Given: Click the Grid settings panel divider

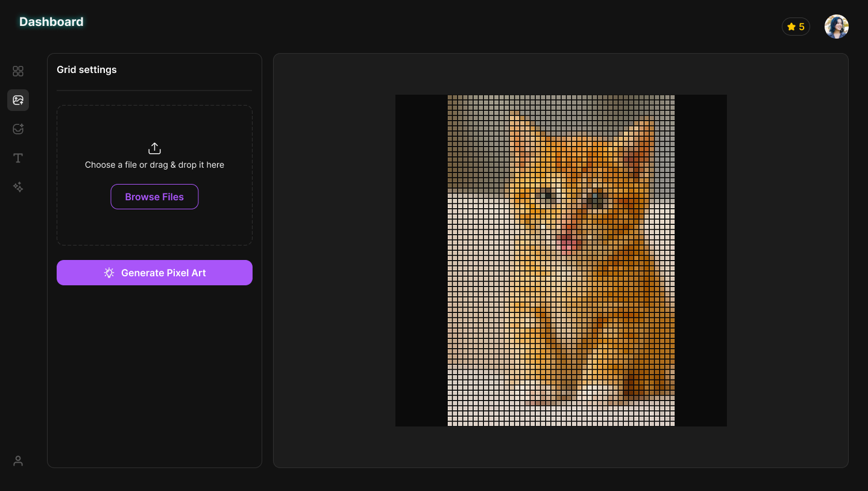Looking at the screenshot, I should coord(154,91).
